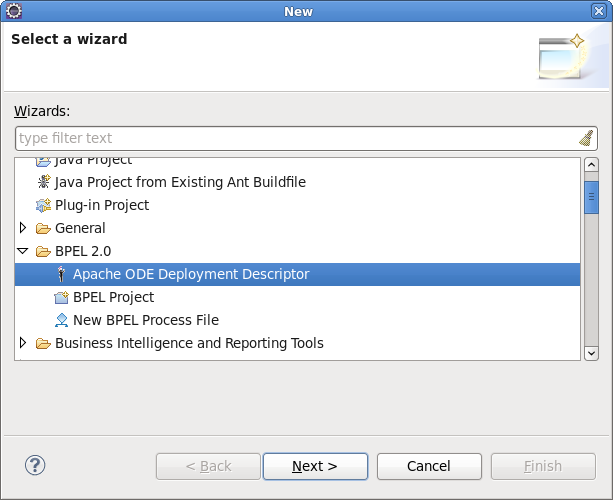Click the Plug-in Project icon

(43, 205)
